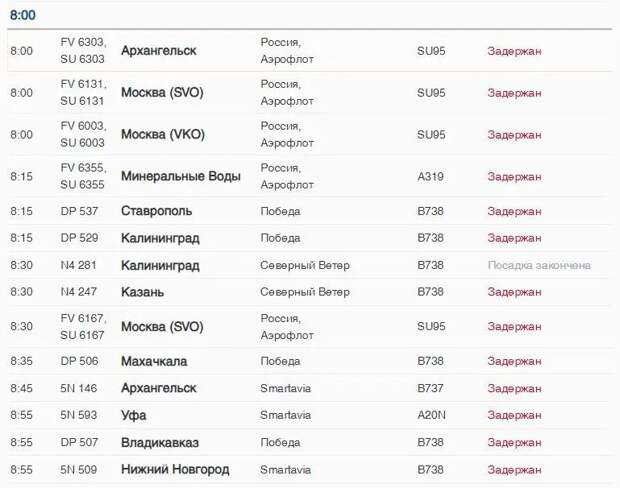Select the Калининград flight N4 281

(x=310, y=265)
